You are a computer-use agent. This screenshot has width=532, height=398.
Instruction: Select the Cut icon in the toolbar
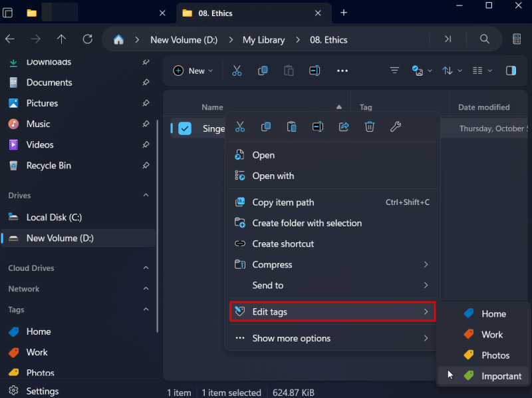(x=236, y=71)
